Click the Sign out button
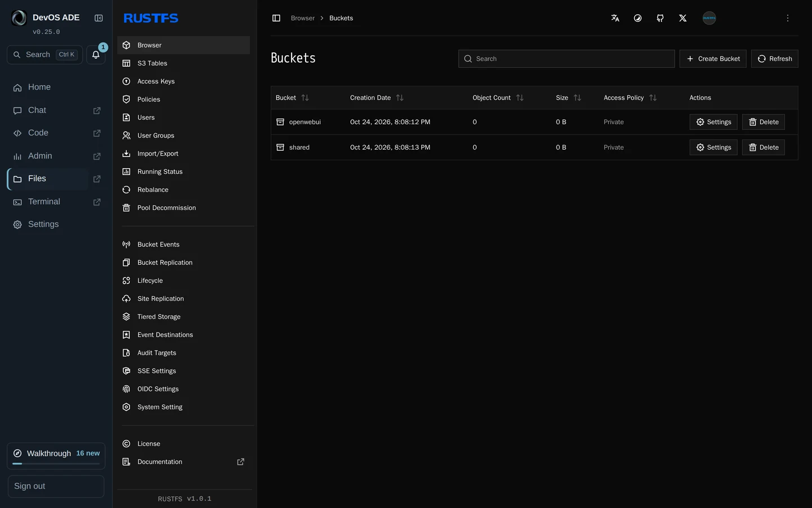812x508 pixels. 56,487
